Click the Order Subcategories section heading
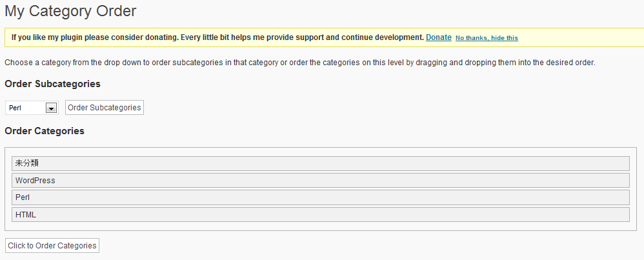Image resolution: width=644 pixels, height=260 pixels. [52, 84]
